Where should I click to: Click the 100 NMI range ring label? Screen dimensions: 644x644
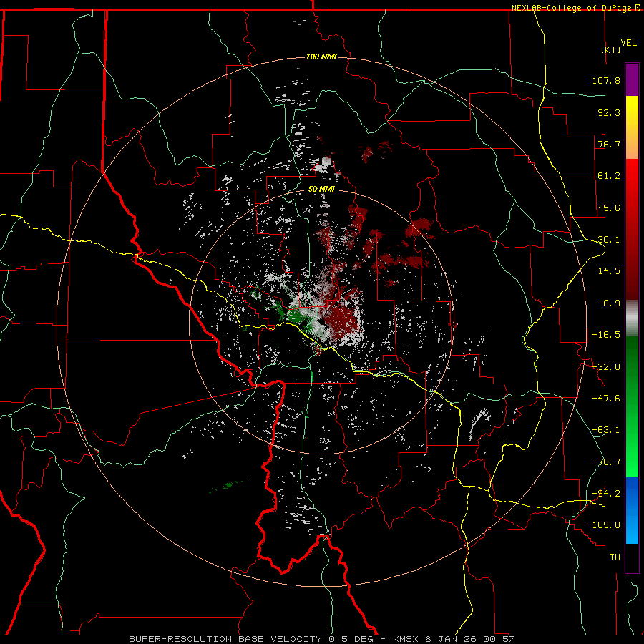[321, 57]
